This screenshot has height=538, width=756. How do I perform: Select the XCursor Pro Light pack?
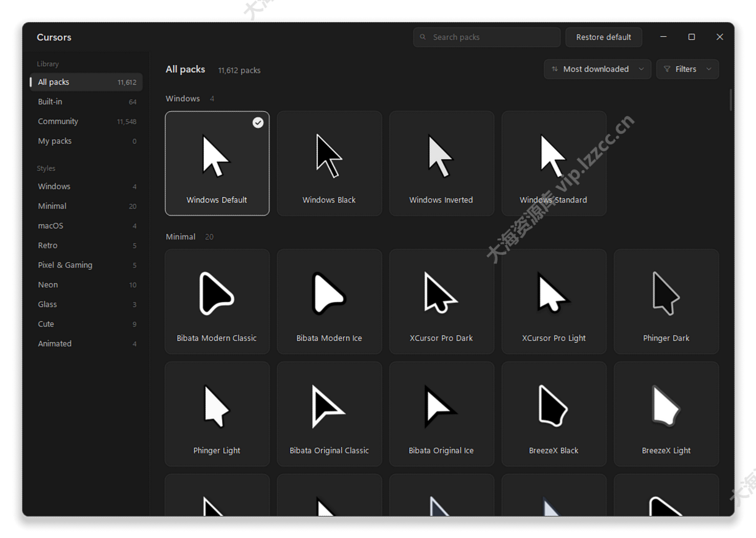[554, 302]
